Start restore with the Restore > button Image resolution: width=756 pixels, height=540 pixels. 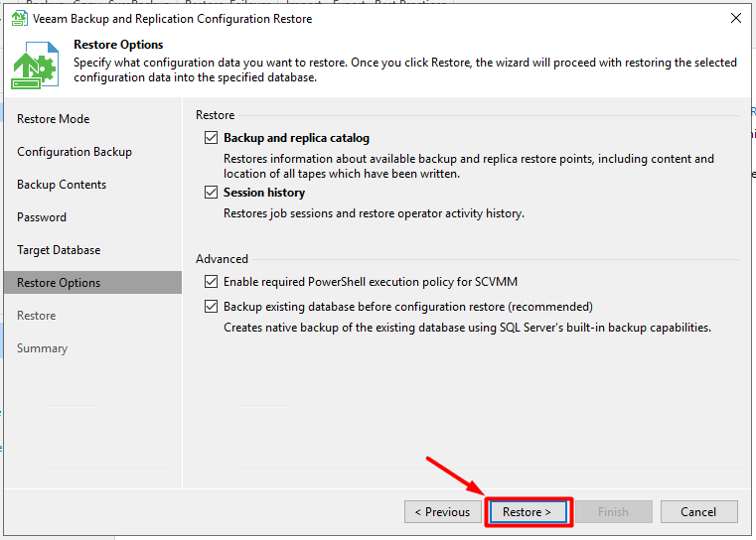coord(528,511)
